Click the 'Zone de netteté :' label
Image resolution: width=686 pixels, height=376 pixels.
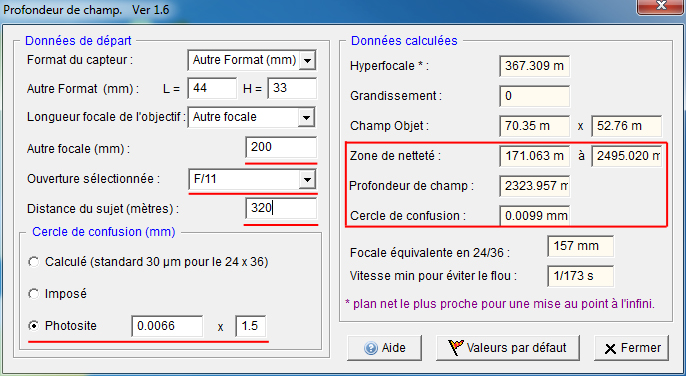[x=395, y=156]
